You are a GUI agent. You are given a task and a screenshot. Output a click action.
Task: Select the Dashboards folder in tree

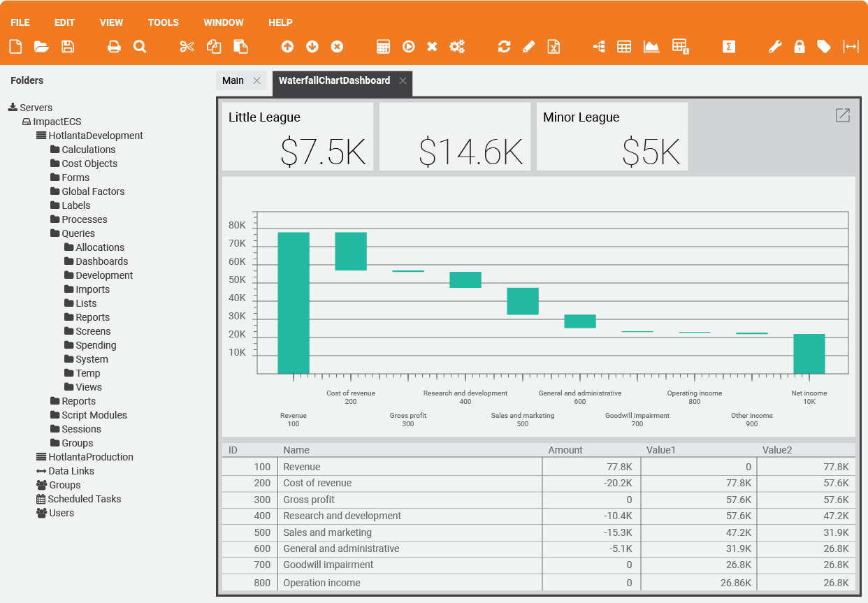click(101, 261)
